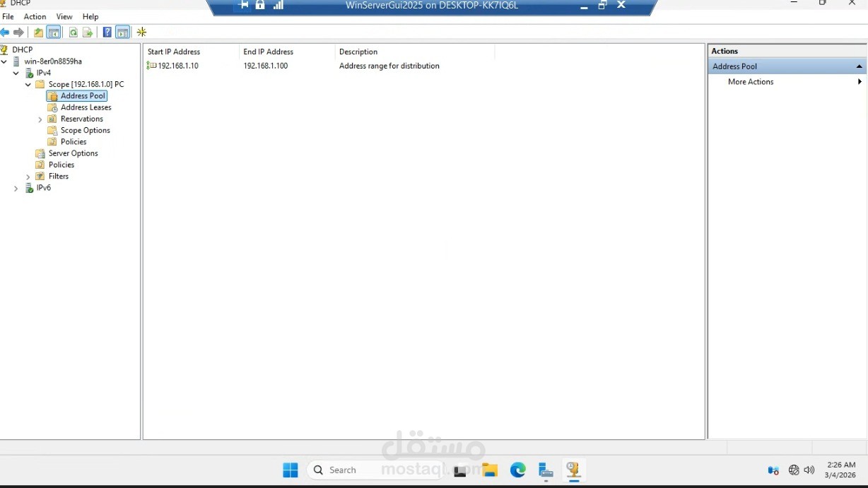The image size is (868, 488).
Task: Open Server Manager from the taskbar
Action: coord(546,470)
